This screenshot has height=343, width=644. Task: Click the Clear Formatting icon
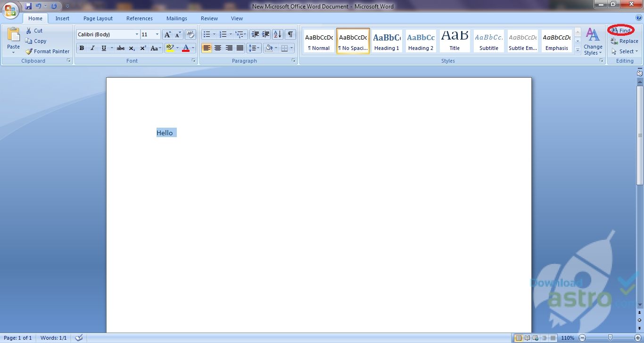(190, 34)
